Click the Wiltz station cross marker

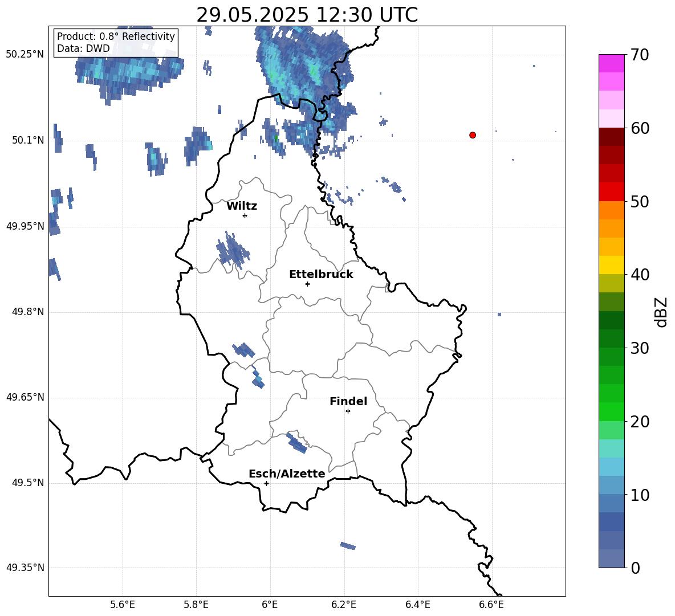tap(245, 215)
